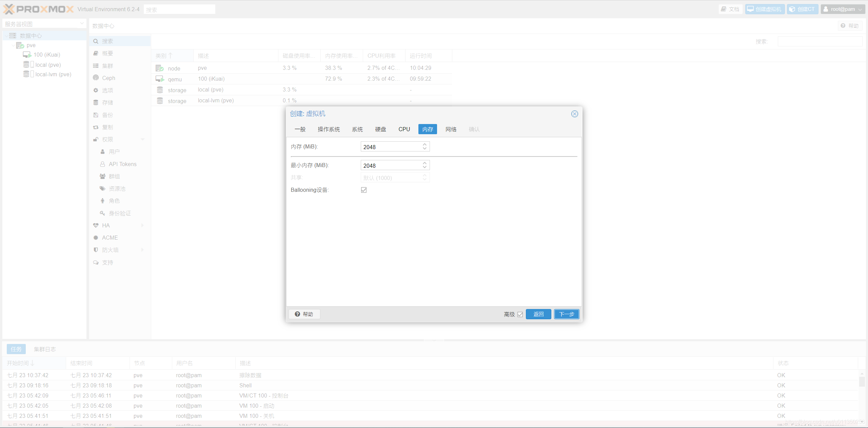Click the resource pool tags icon
Image resolution: width=868 pixels, height=428 pixels.
click(x=102, y=188)
